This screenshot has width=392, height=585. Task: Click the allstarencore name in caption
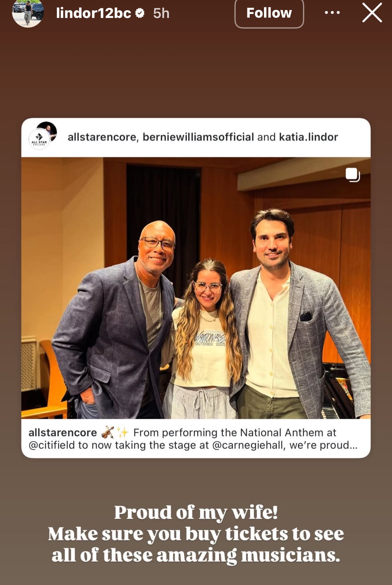63,432
